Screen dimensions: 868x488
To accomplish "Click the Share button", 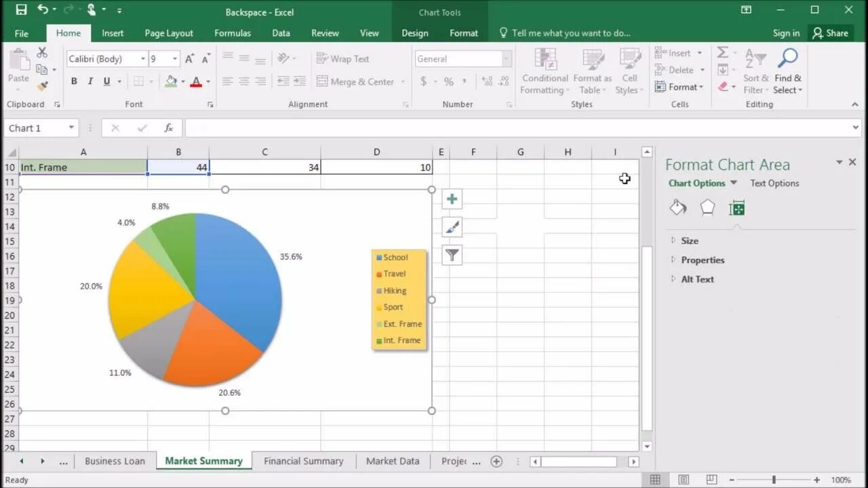I will [831, 33].
